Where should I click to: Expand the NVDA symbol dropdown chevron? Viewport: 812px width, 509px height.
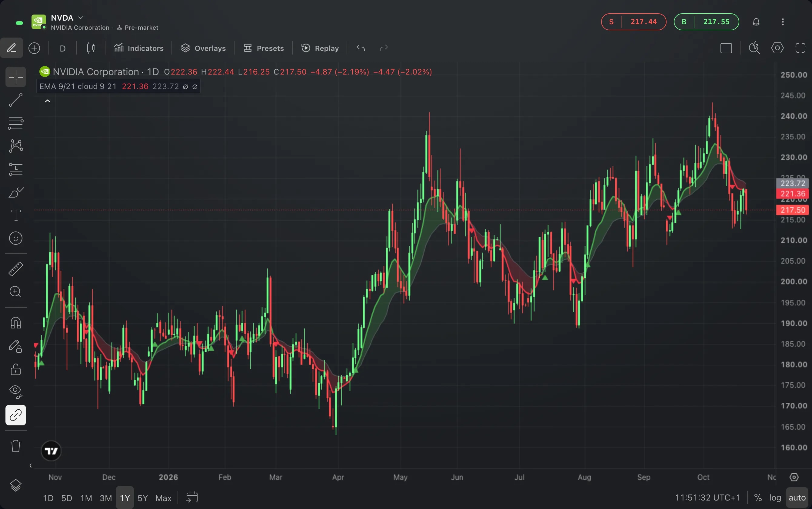pyautogui.click(x=81, y=18)
